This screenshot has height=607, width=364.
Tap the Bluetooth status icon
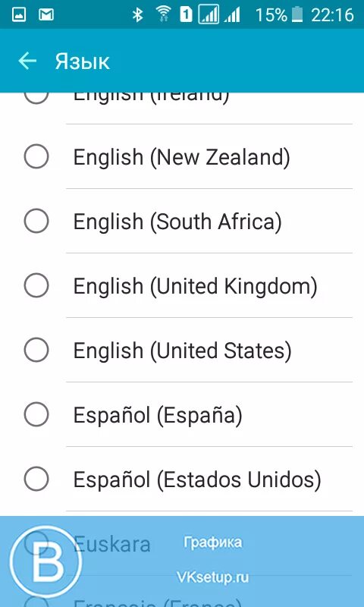(137, 14)
